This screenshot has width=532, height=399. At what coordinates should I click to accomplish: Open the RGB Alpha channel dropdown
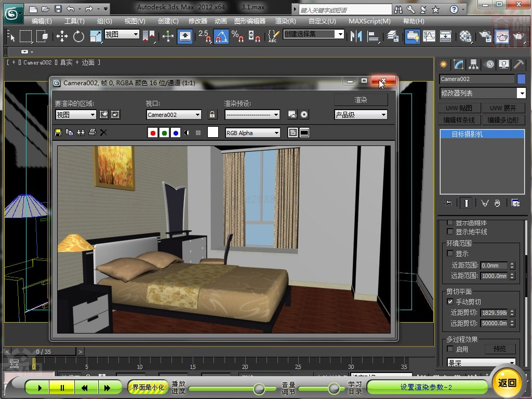[x=252, y=133]
